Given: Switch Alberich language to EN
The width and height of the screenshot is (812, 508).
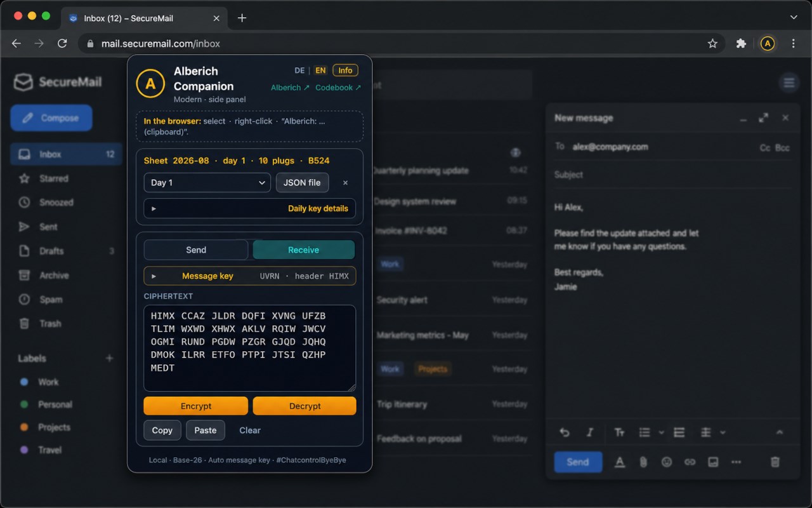Looking at the screenshot, I should (320, 70).
